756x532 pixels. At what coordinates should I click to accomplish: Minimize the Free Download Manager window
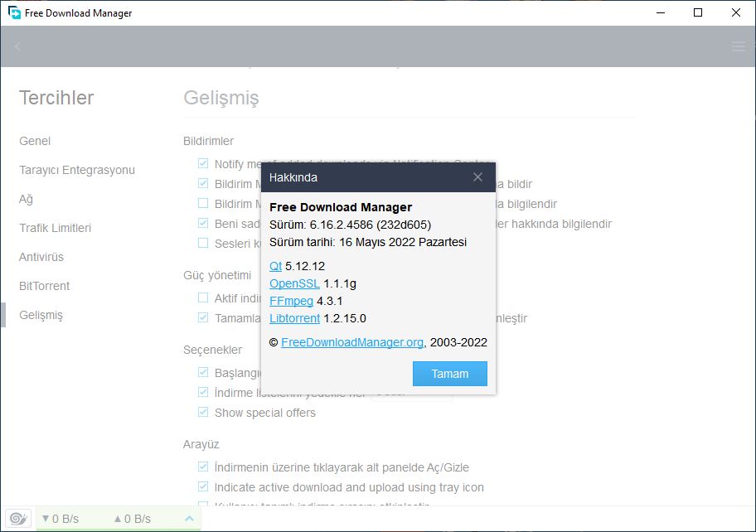click(661, 12)
